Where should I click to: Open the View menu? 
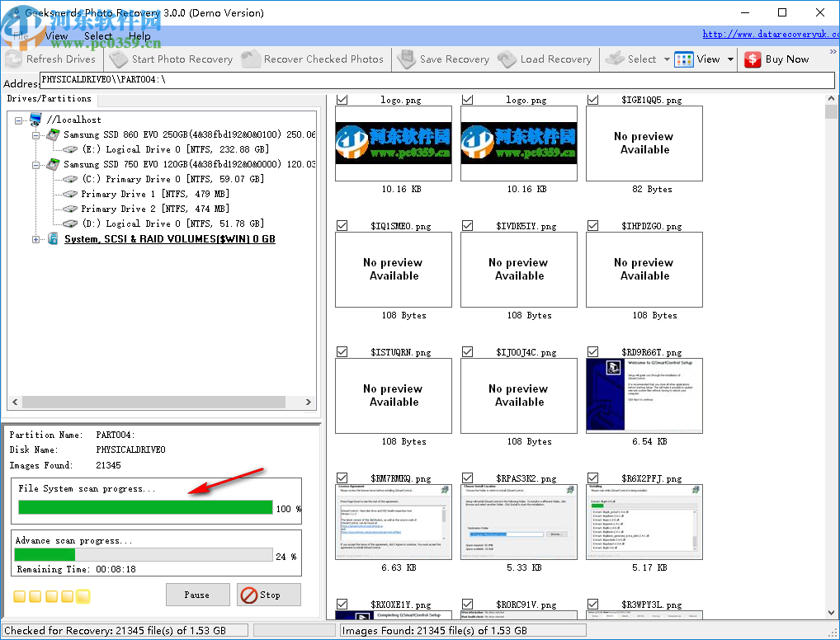pos(56,35)
